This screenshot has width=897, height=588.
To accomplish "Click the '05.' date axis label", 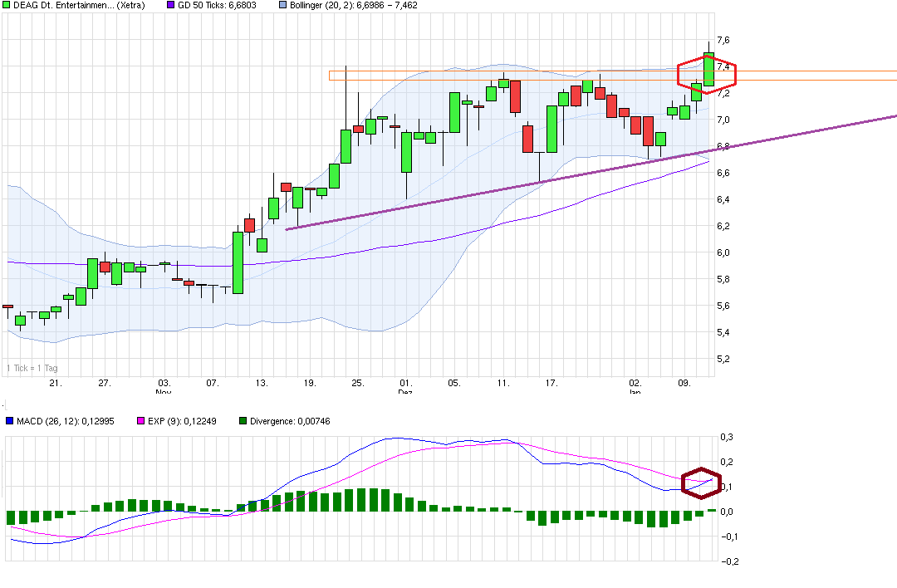I will tap(454, 383).
